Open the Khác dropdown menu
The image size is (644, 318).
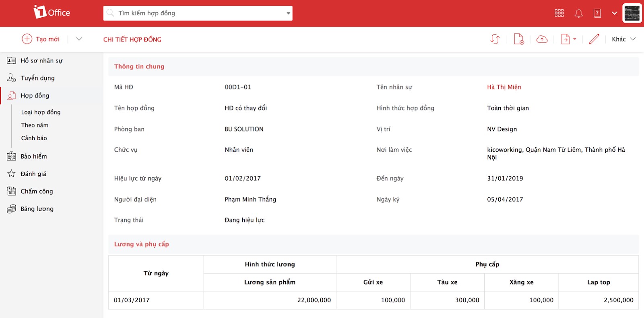click(623, 39)
